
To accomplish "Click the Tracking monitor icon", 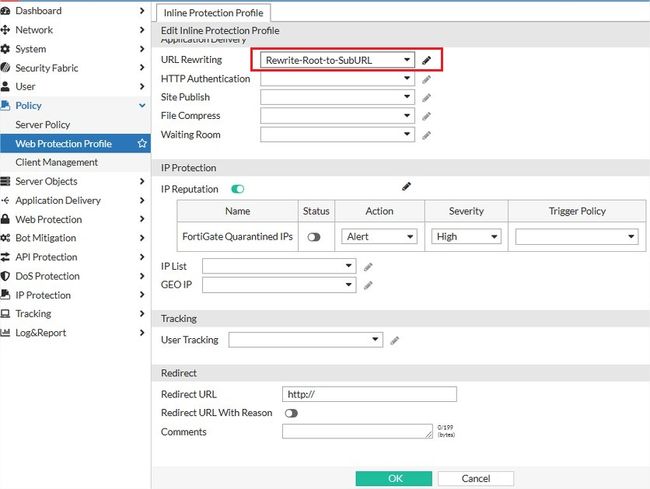I will [x=5, y=314].
